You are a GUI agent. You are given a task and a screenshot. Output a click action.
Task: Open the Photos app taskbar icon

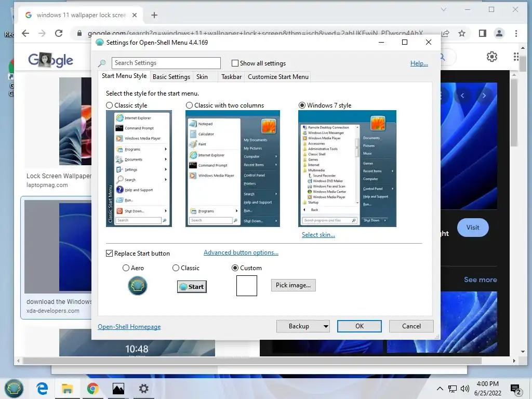(118, 389)
